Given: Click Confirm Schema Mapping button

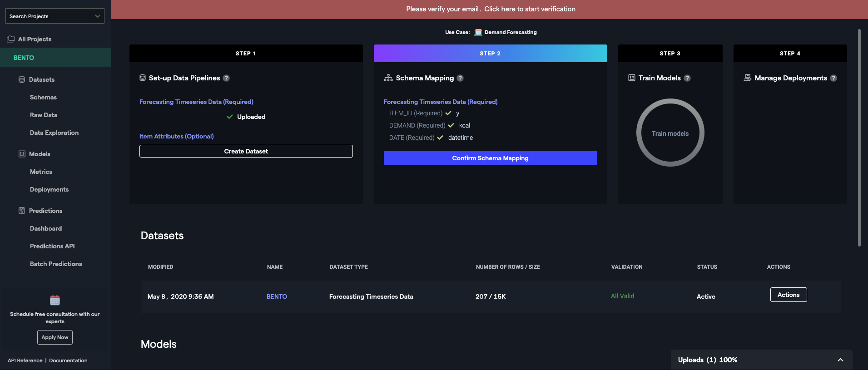Looking at the screenshot, I should (490, 158).
